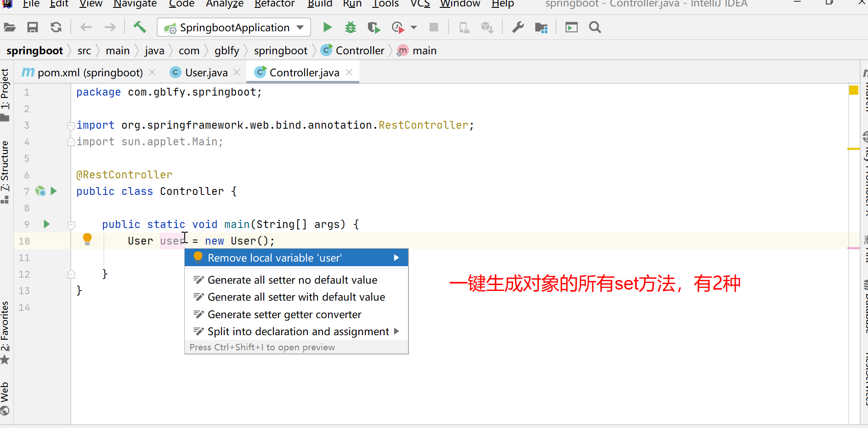
Task: Stop the running process square button
Action: [x=434, y=28]
